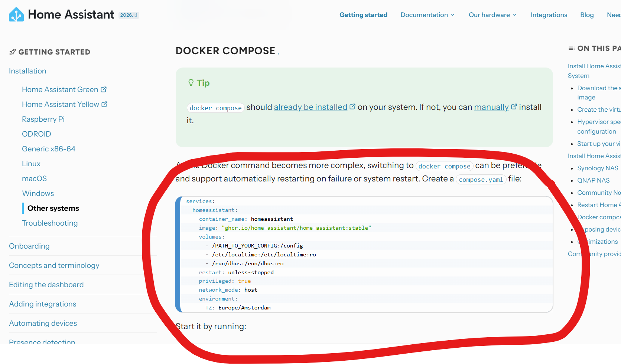Click the Home Assistant house logo icon
Screen dimensions: 621x364
[16, 14]
